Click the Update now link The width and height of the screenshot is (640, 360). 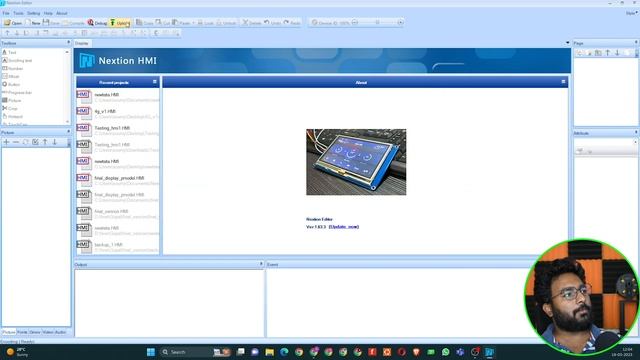click(344, 227)
